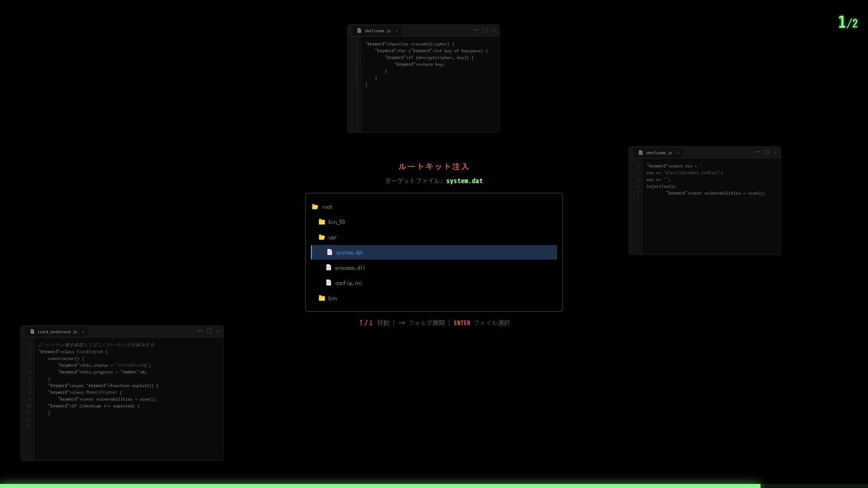Select process.dll in the file tree
The image size is (868, 488).
[x=350, y=268]
